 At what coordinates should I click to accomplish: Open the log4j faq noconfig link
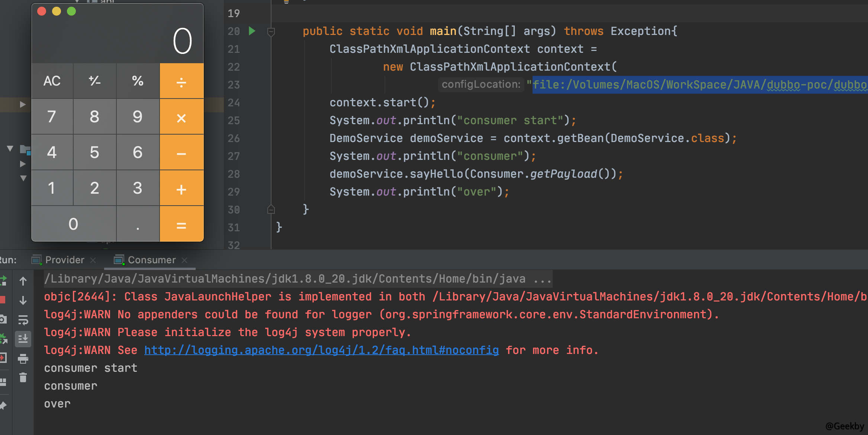[x=321, y=350]
